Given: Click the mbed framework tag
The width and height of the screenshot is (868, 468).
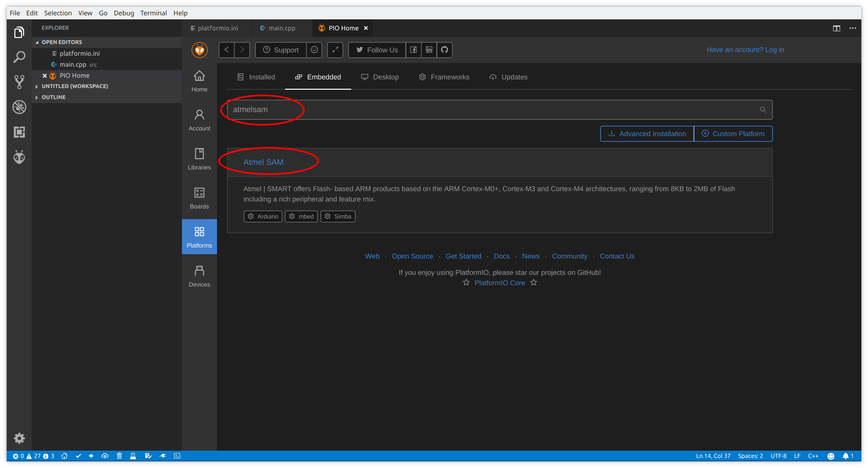Looking at the screenshot, I should 301,216.
